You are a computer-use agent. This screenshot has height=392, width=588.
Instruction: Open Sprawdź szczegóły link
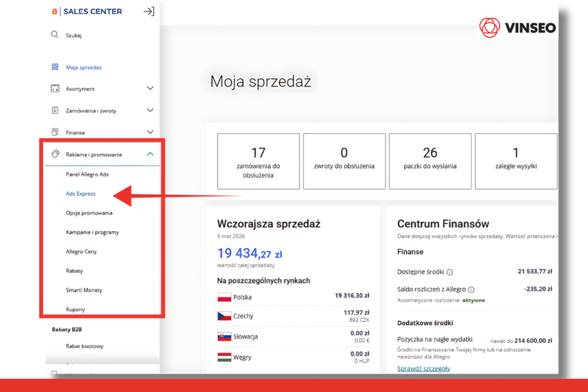pos(423,368)
